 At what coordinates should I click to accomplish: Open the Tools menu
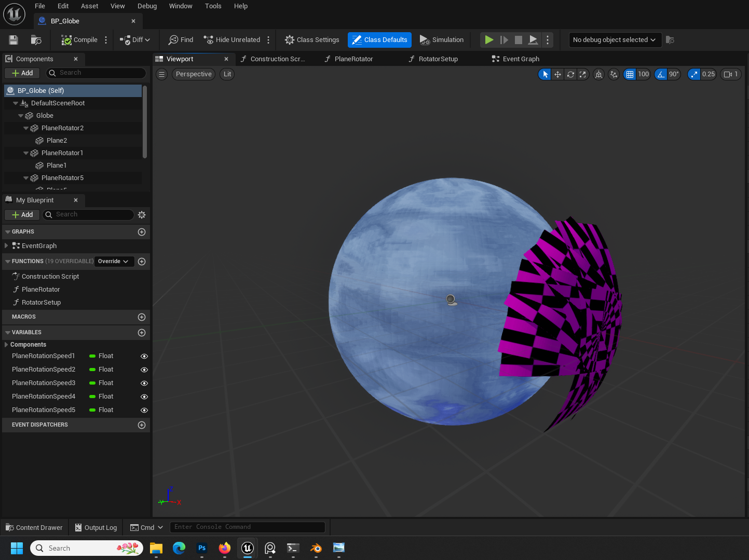point(213,6)
